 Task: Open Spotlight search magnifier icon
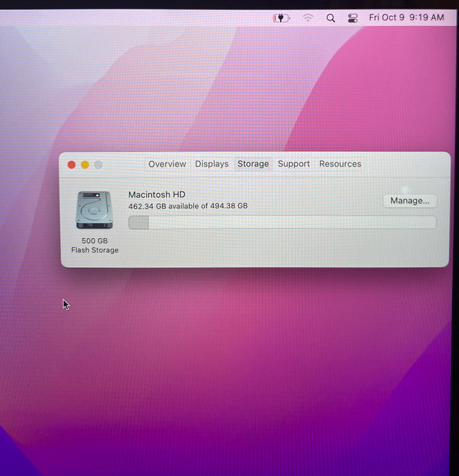click(x=330, y=18)
